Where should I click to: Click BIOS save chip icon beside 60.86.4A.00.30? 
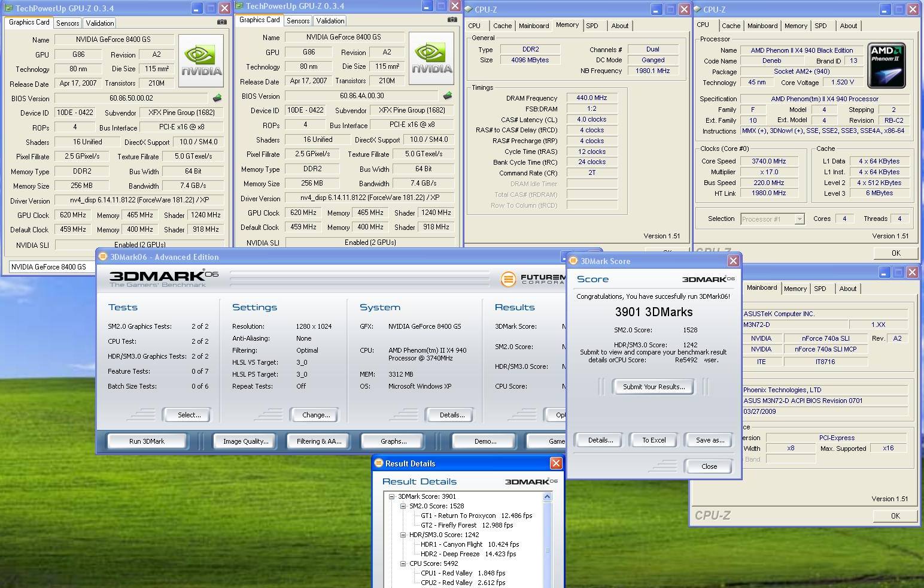coord(447,96)
